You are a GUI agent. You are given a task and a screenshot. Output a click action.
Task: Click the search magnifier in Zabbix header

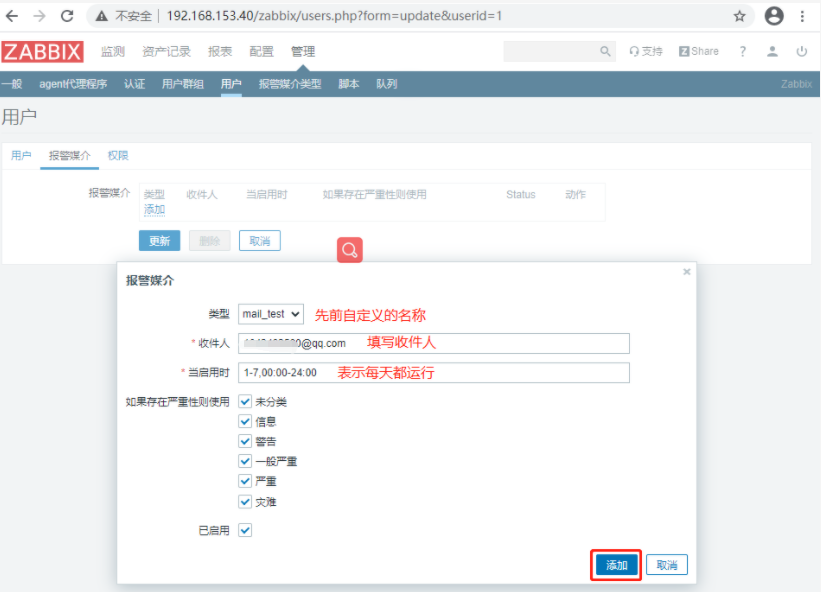point(605,51)
